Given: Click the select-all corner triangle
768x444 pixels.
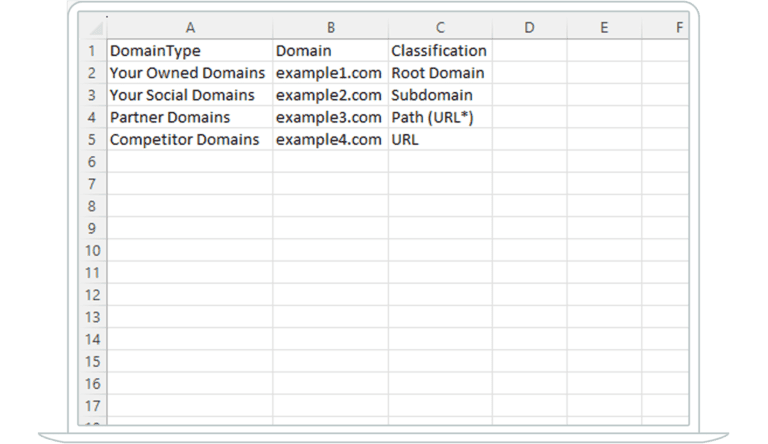Looking at the screenshot, I should 96,28.
